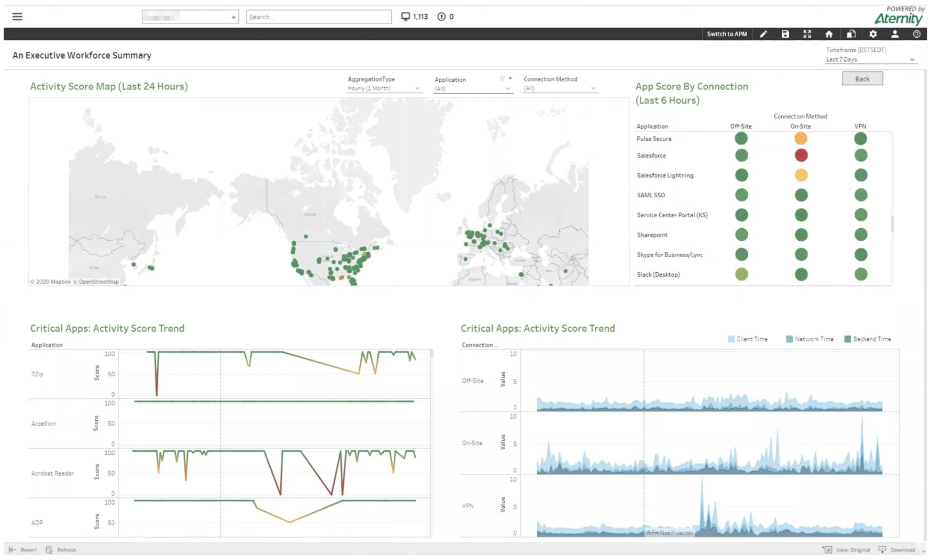The width and height of the screenshot is (932, 560).
Task: Click the Revert label in the bottom toolbar
Action: tap(29, 550)
